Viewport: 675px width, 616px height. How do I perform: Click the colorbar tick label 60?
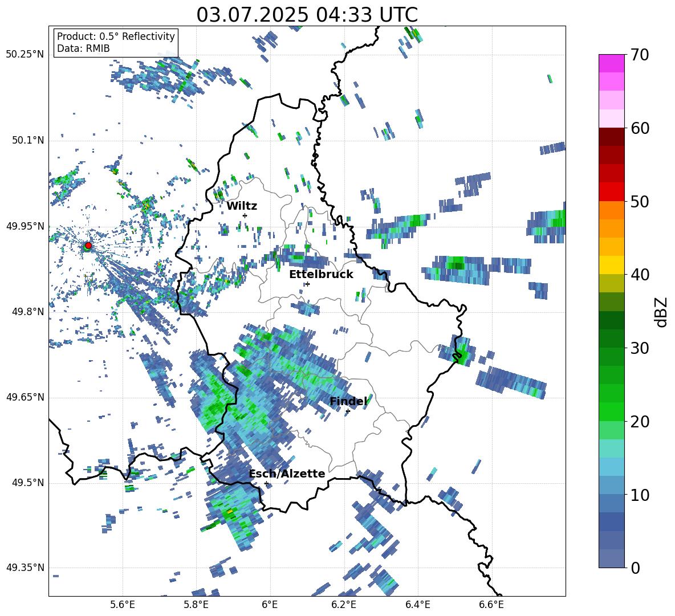(640, 128)
